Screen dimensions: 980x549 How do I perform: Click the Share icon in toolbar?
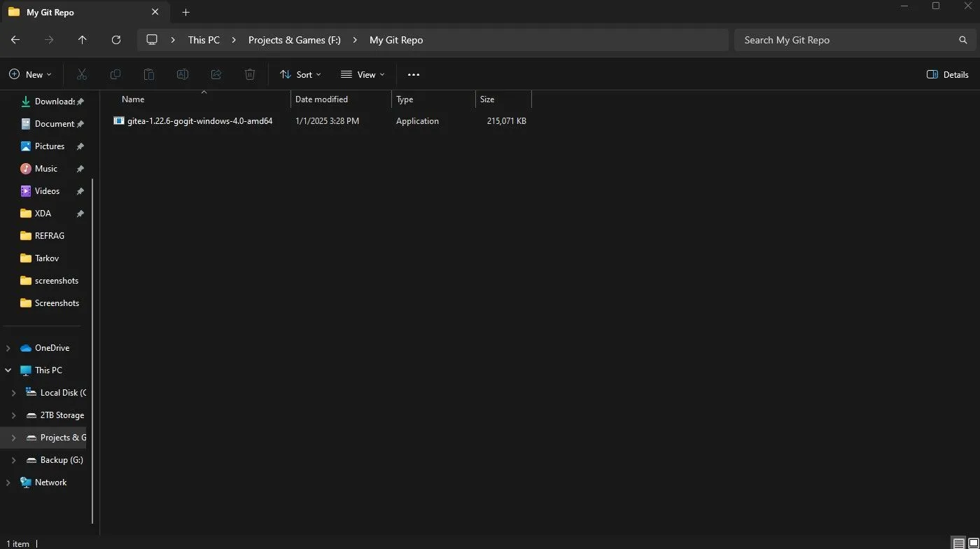pyautogui.click(x=216, y=74)
